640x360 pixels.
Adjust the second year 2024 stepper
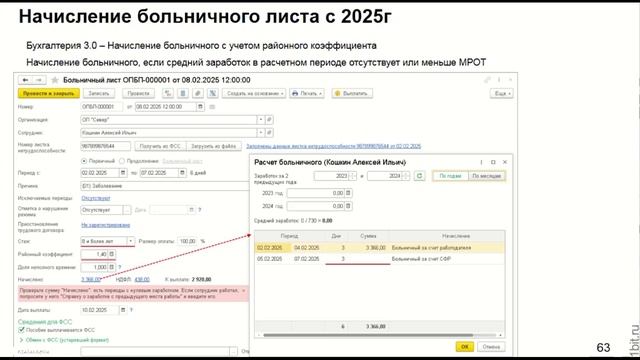(x=405, y=176)
